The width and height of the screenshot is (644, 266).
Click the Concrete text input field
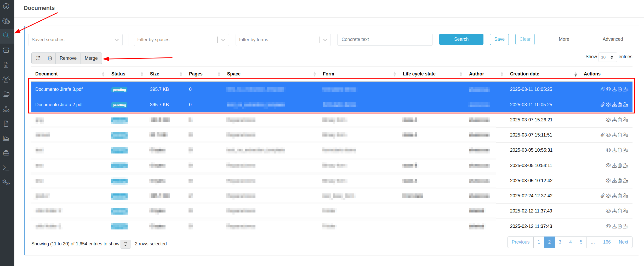point(385,39)
